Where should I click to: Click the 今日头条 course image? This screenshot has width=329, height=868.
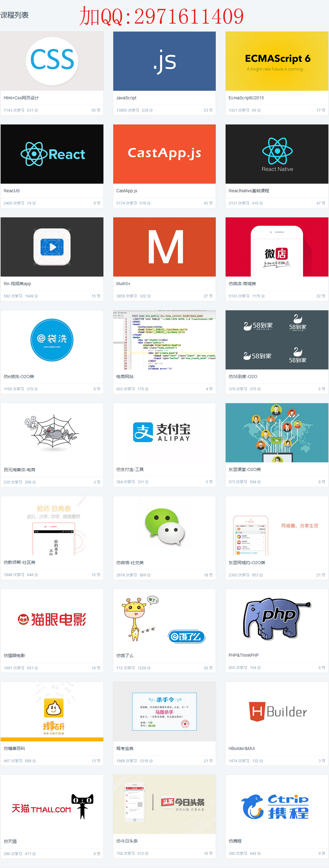[164, 804]
